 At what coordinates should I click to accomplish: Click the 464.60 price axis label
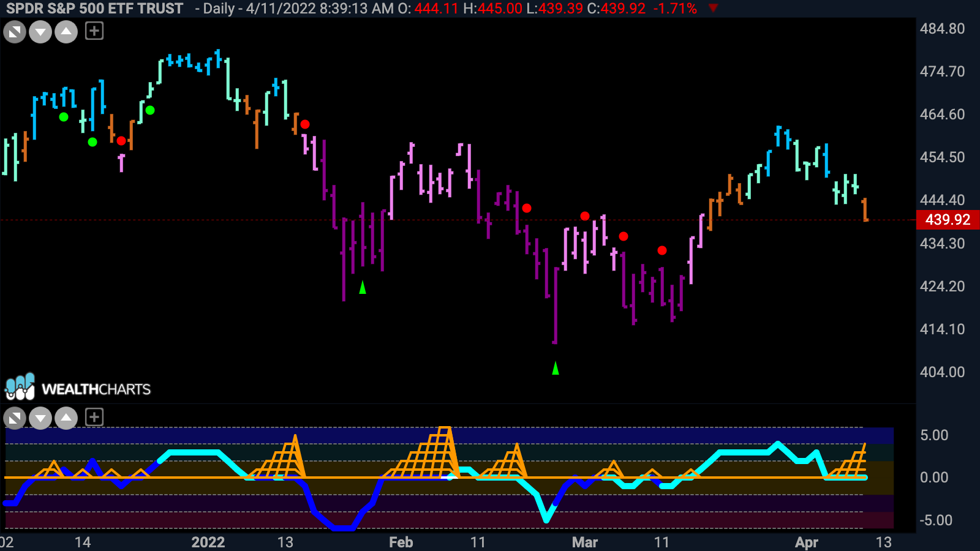[x=942, y=114]
